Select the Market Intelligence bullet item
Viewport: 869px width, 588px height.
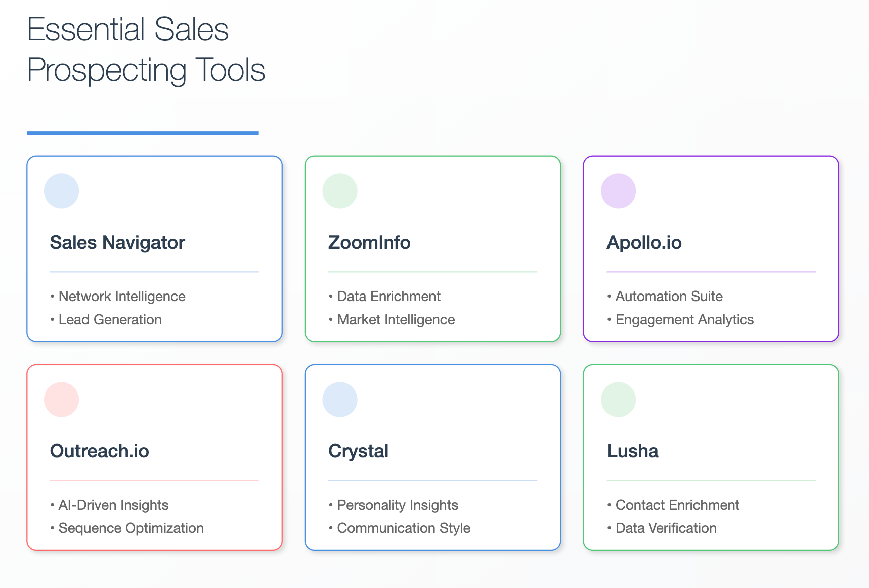[392, 320]
